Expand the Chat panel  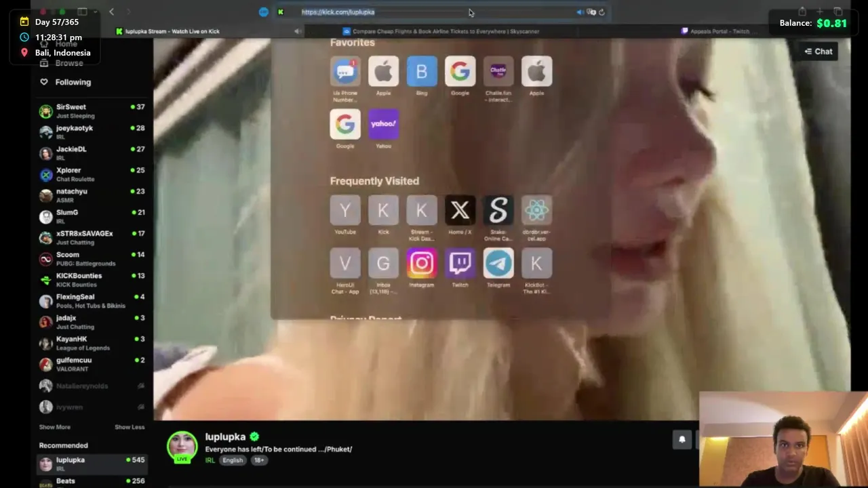[818, 52]
